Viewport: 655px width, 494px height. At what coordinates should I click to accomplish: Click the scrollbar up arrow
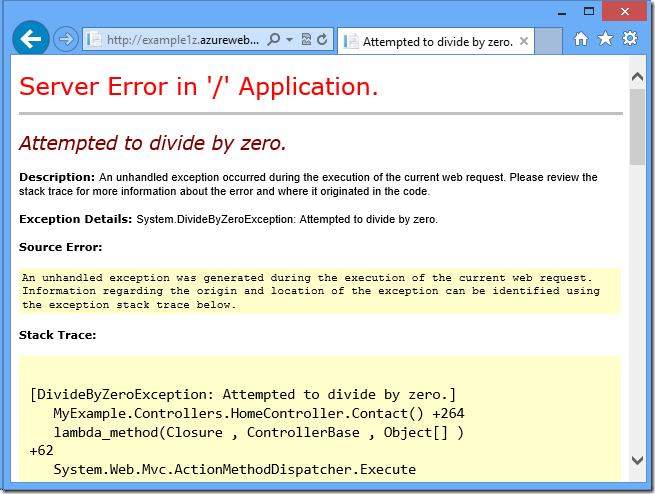(x=637, y=74)
